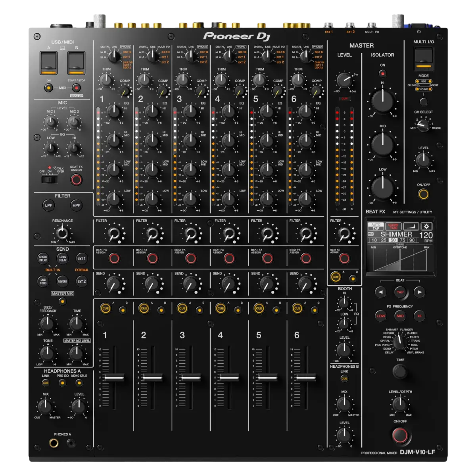Click channel 6 input selector knob
The width and height of the screenshot is (476, 476).
306,56
